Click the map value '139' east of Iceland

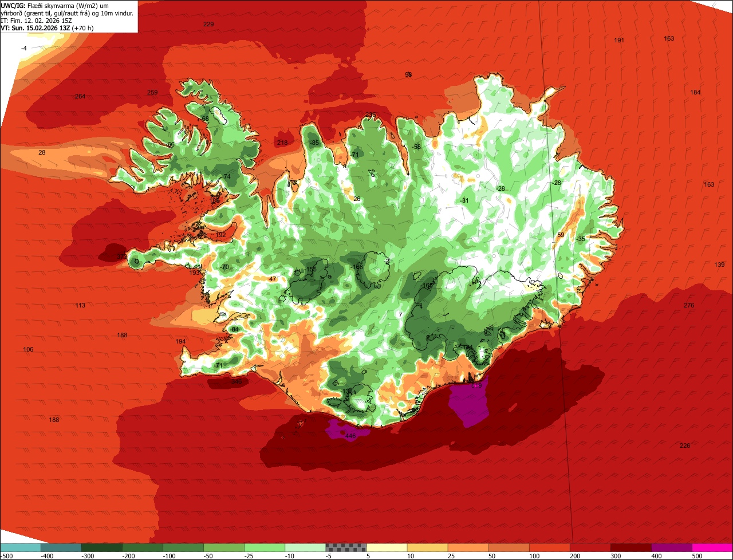click(x=719, y=265)
